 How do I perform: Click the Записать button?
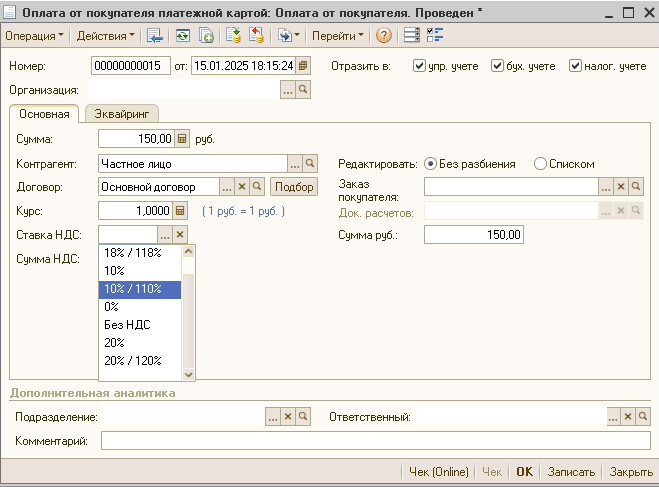tap(573, 472)
